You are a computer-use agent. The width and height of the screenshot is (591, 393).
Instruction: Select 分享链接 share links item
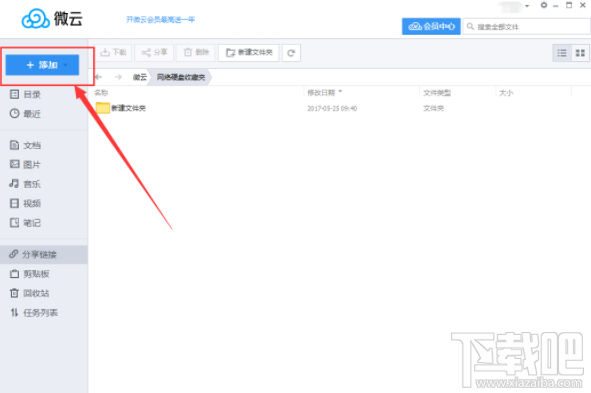pyautogui.click(x=44, y=254)
